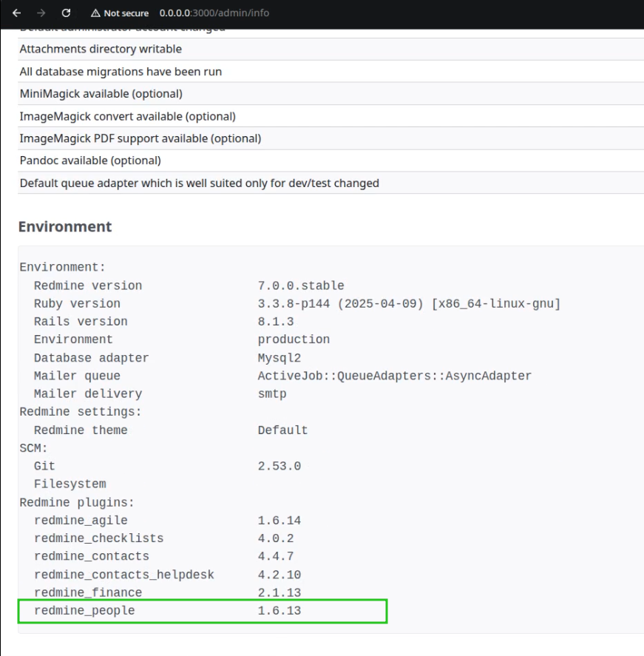Click the 'Mailer delivery' label
644x656 pixels.
[x=88, y=394]
